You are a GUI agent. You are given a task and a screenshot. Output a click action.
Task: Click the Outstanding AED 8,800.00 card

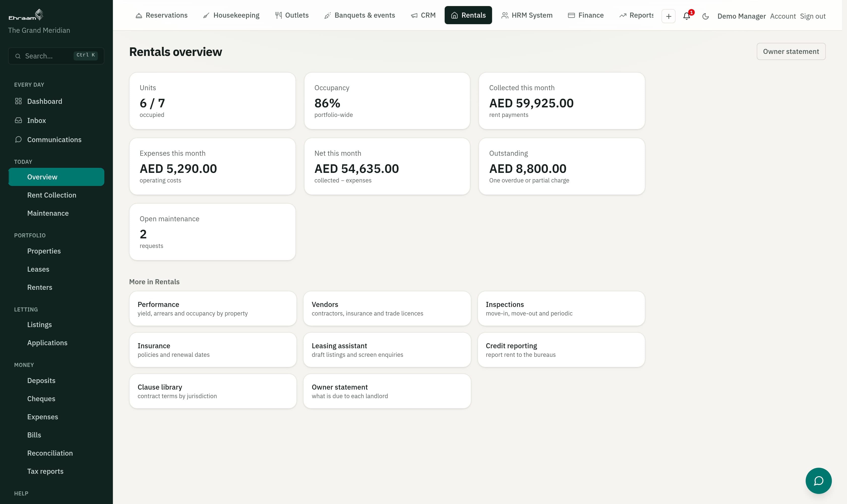(561, 166)
